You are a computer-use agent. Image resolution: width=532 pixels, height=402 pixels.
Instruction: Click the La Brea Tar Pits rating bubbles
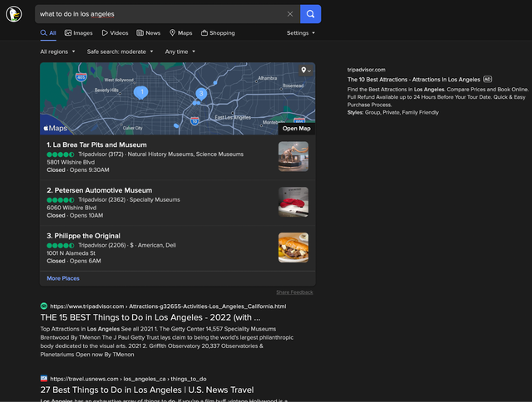(61, 154)
